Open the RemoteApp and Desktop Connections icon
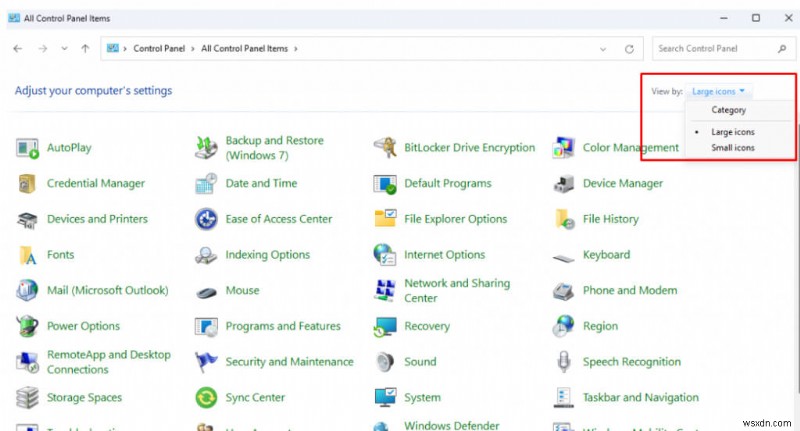This screenshot has height=431, width=800. [x=27, y=362]
